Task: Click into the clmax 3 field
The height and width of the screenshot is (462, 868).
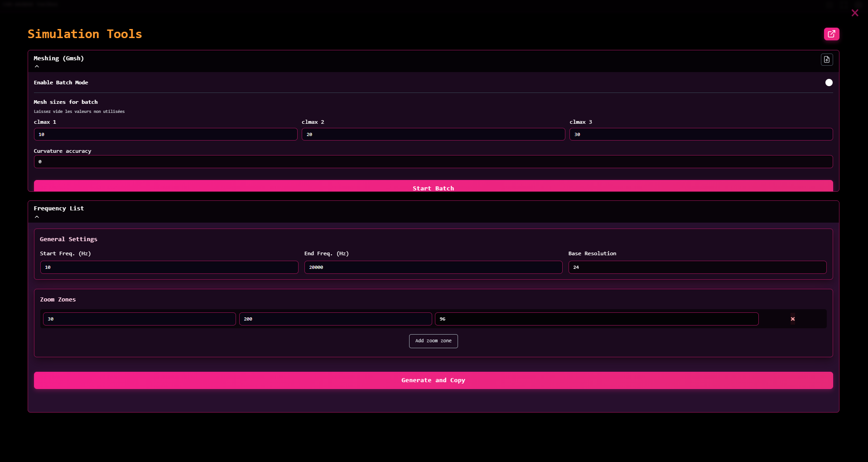Action: (700, 135)
